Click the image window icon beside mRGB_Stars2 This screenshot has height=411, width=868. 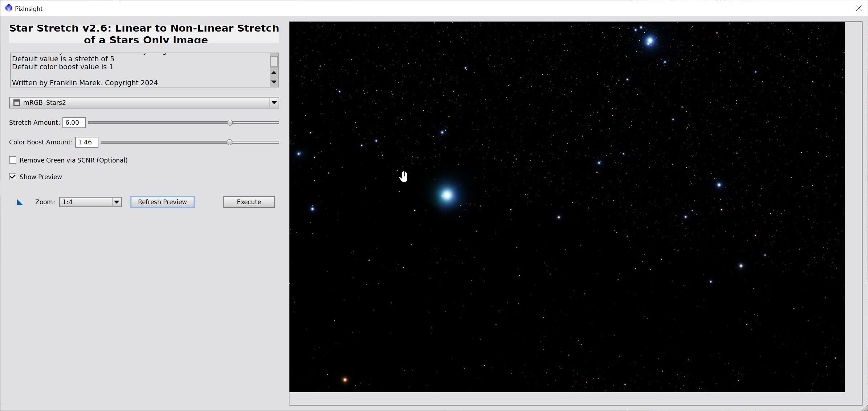pos(17,103)
